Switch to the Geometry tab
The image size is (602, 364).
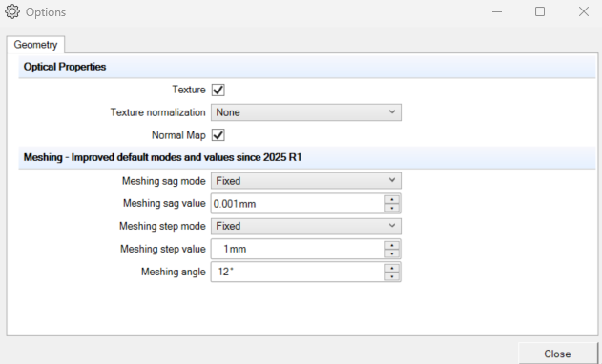coord(35,45)
